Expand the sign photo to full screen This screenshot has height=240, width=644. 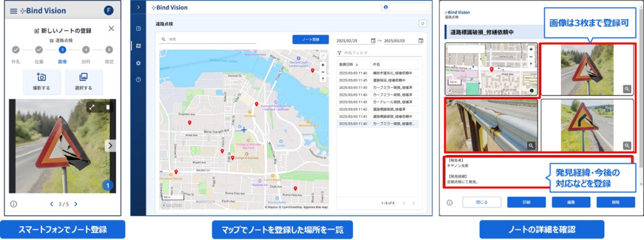point(92,108)
